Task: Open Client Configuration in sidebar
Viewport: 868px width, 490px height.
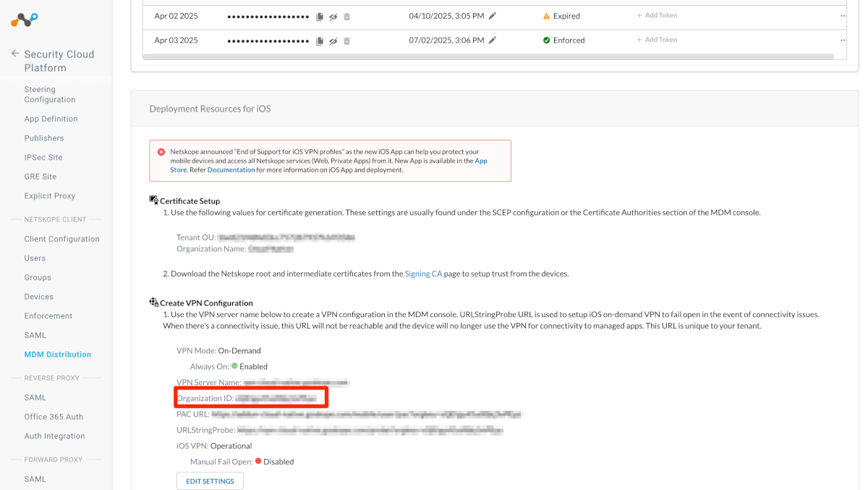Action: (62, 239)
